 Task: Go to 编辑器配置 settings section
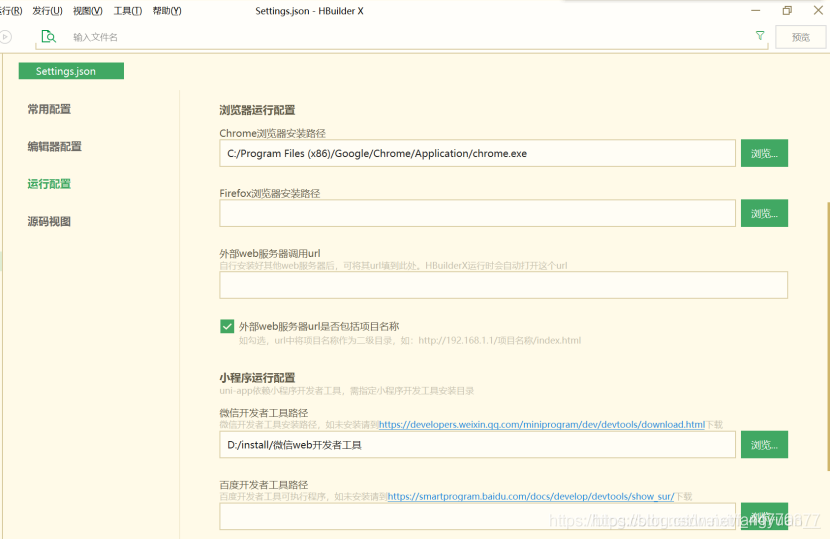click(55, 146)
